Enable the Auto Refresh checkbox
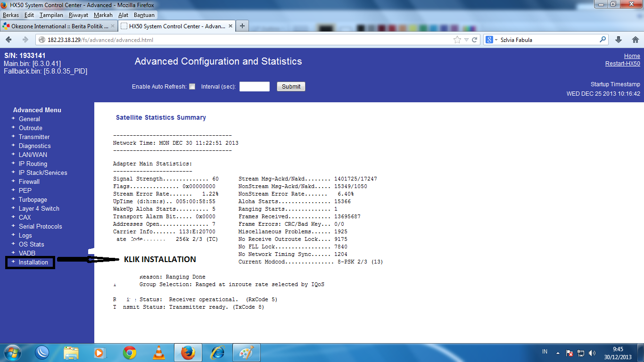644x362 pixels. (192, 86)
